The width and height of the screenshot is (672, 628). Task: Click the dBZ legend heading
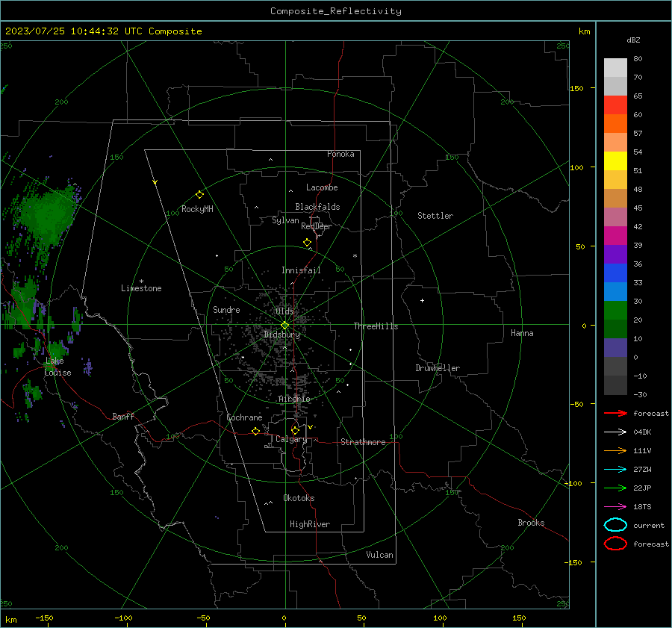[x=633, y=40]
